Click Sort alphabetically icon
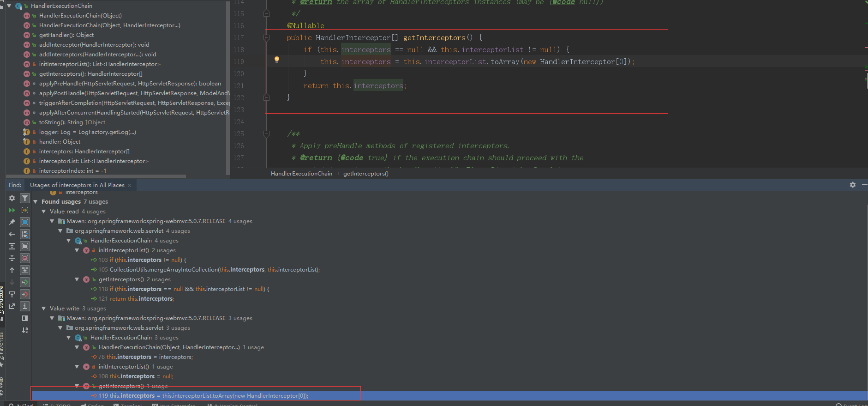The width and height of the screenshot is (868, 406). (25, 330)
